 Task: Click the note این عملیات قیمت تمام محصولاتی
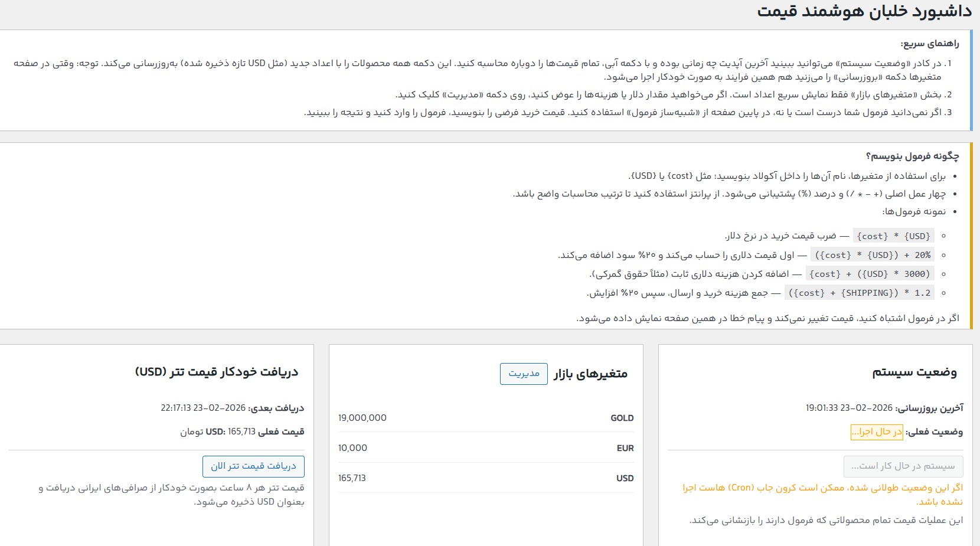click(x=826, y=521)
